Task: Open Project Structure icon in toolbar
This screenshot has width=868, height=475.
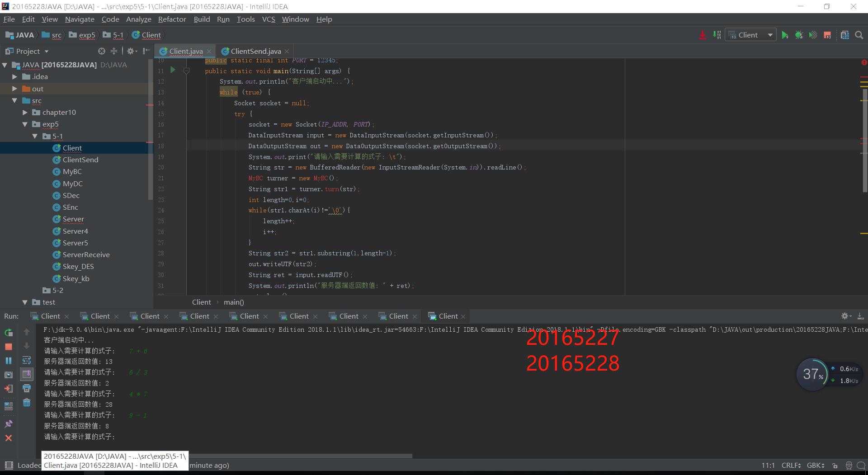Action: (844, 35)
